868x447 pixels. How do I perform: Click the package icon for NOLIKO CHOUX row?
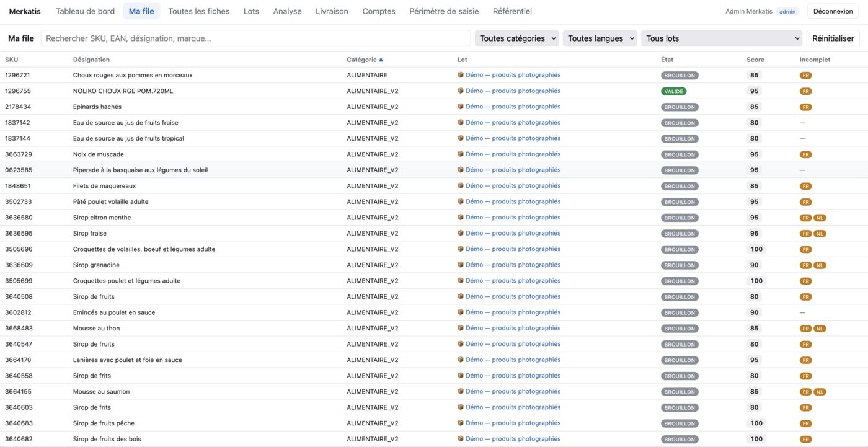[461, 91]
